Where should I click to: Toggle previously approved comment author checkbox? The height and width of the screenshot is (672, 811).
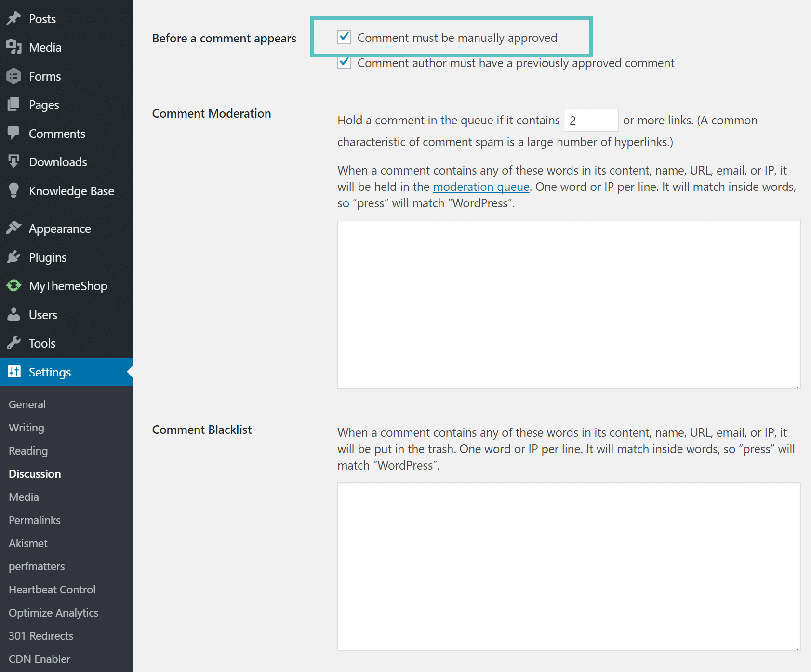(x=344, y=63)
